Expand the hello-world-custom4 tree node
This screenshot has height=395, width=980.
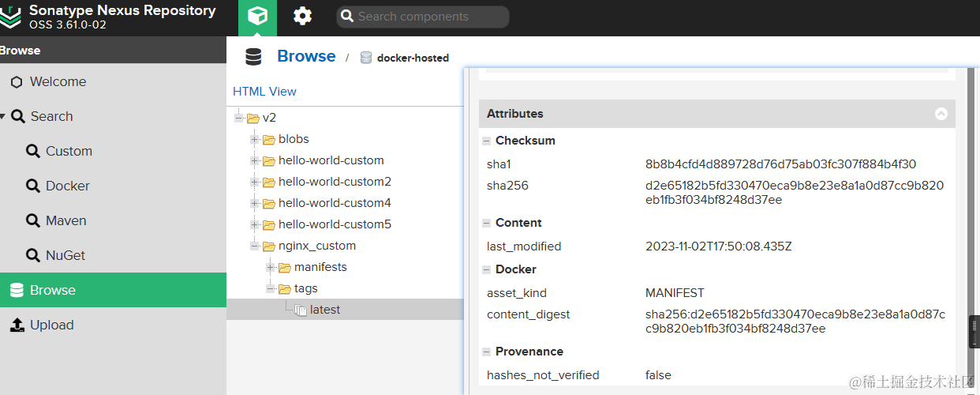point(255,204)
